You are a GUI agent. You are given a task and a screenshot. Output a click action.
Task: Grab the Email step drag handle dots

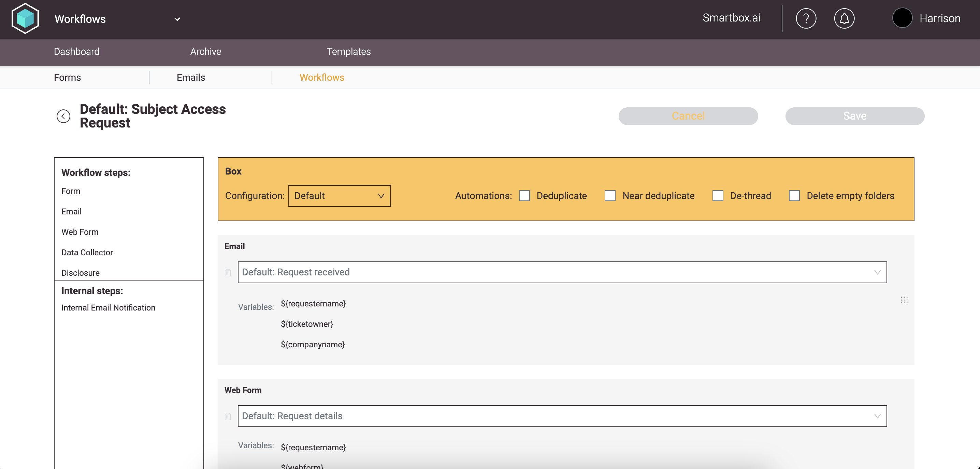point(904,300)
